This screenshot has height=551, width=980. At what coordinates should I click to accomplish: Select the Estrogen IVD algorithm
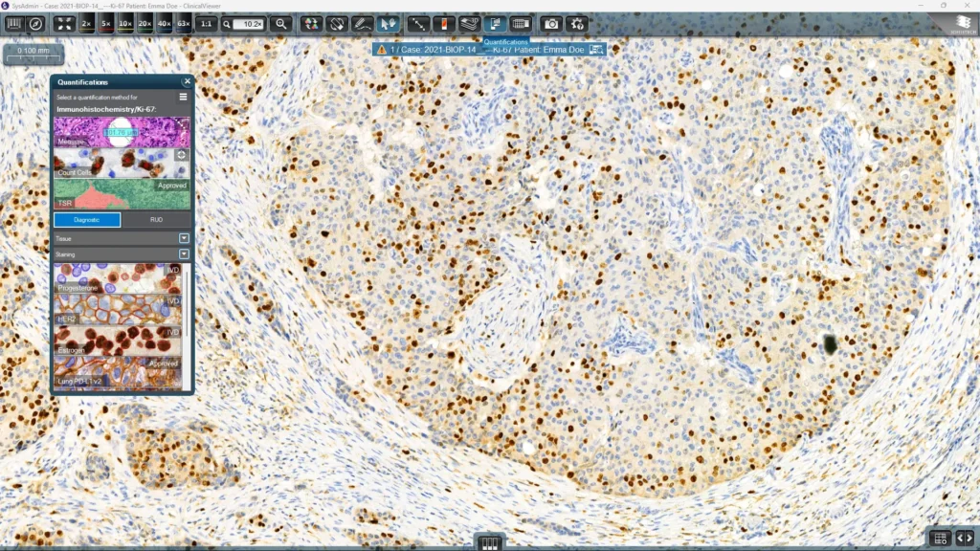pos(118,342)
